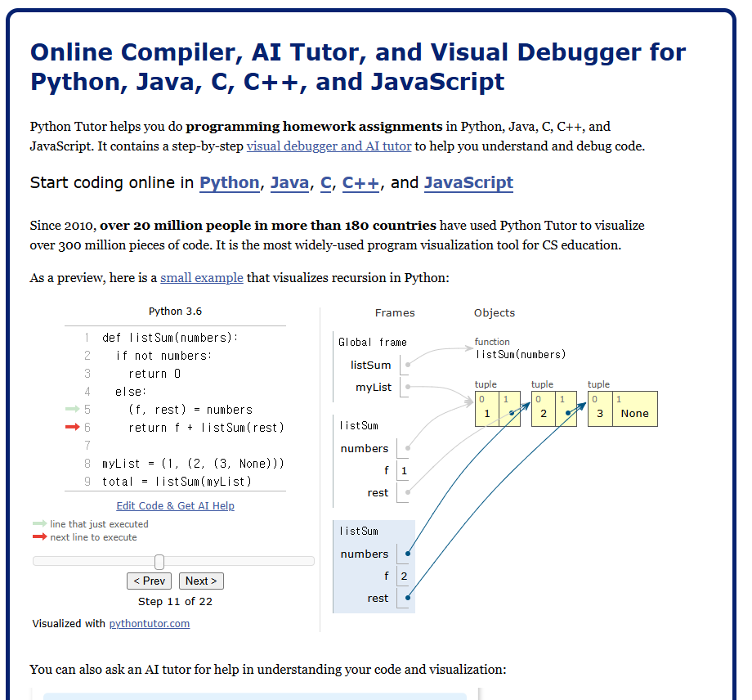Click code line 3 'return 0'
752x700 pixels.
[x=154, y=374]
